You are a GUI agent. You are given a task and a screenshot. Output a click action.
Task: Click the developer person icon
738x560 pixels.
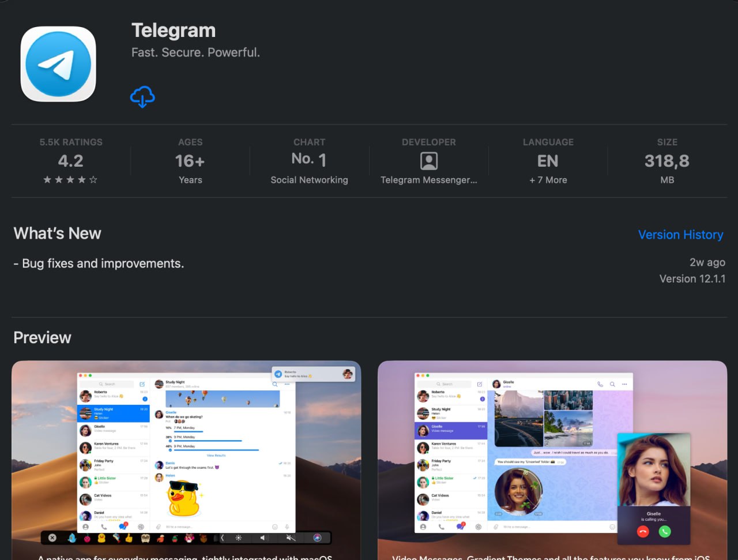[x=428, y=161]
